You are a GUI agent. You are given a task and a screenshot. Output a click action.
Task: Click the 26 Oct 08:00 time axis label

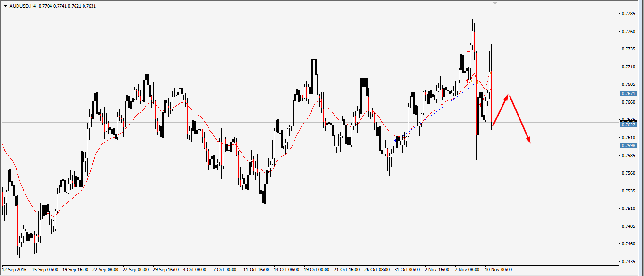tap(377, 270)
